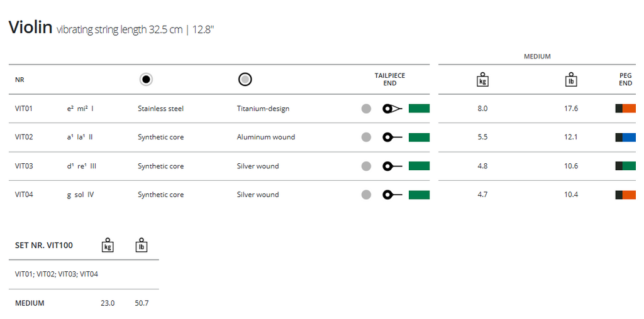Click black-blue peg end swatch for VIT02
This screenshot has width=644, height=319.
(x=626, y=138)
